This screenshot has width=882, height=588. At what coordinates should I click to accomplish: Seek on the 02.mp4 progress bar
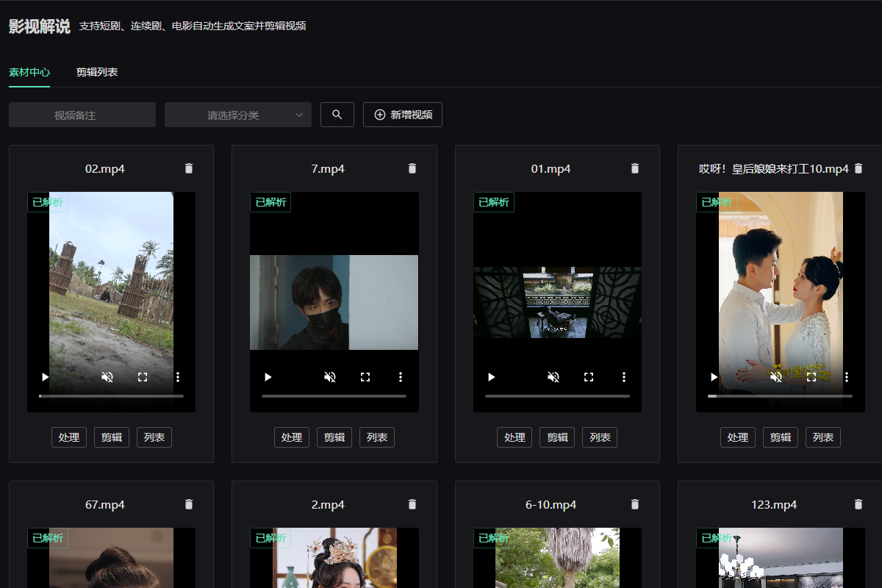[x=111, y=396]
